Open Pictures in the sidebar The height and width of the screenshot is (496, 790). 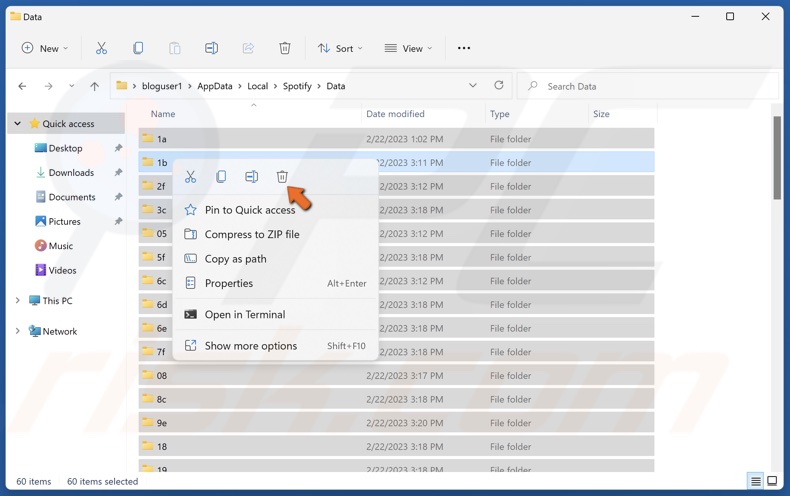pos(64,221)
